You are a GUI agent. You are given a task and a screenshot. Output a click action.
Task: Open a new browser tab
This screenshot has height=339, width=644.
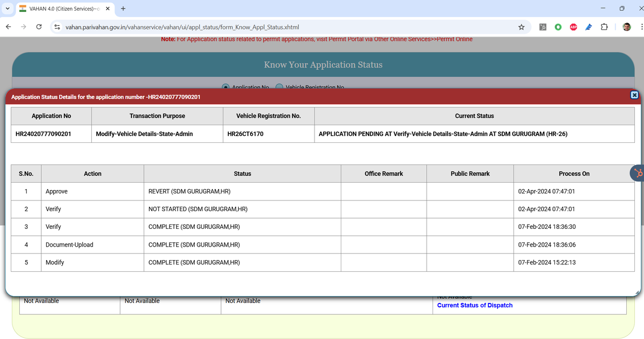coord(123,9)
